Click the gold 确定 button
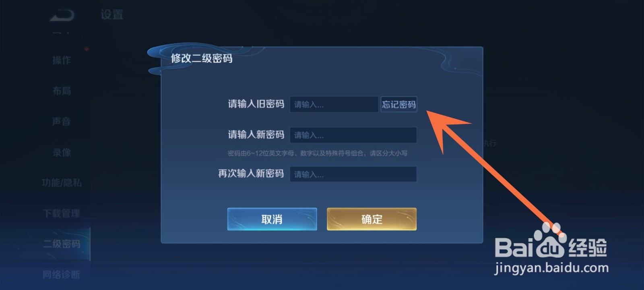Image resolution: width=644 pixels, height=290 pixels. point(372,219)
